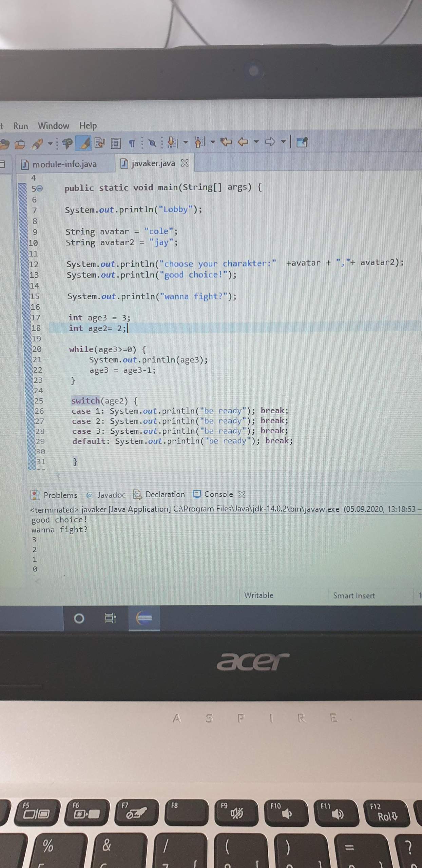This screenshot has height=868, width=422.
Task: Open the Next Annotation dropdown arrow
Action: pos(186,142)
